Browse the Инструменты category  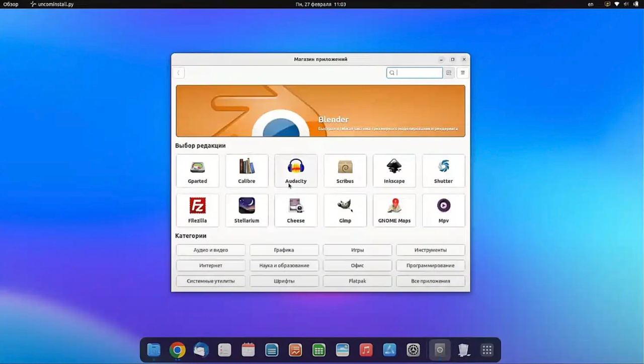431,250
